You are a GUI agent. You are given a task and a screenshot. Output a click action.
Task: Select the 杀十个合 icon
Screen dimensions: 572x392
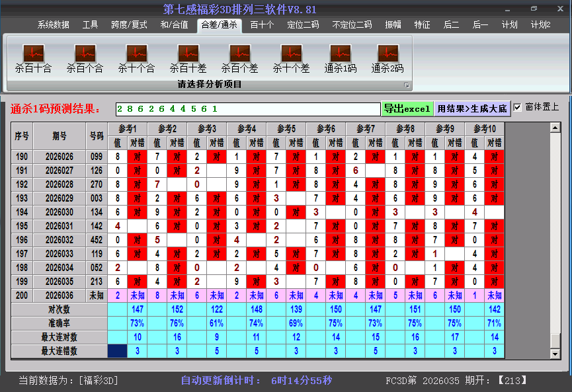(136, 56)
